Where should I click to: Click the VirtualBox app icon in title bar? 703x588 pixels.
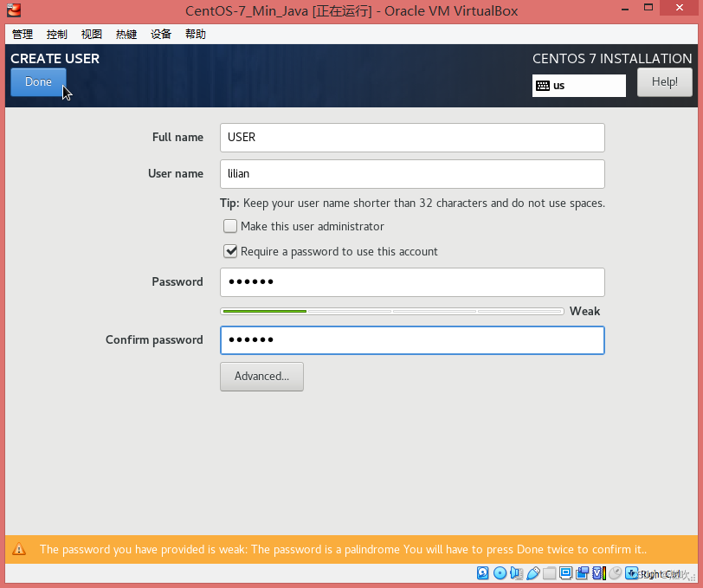click(x=14, y=10)
